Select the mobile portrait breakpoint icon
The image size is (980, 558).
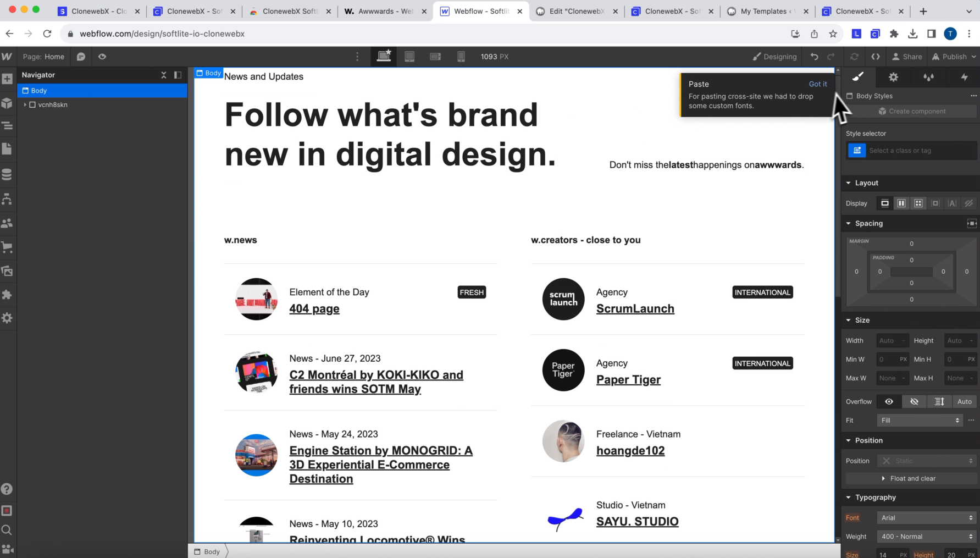(x=461, y=57)
